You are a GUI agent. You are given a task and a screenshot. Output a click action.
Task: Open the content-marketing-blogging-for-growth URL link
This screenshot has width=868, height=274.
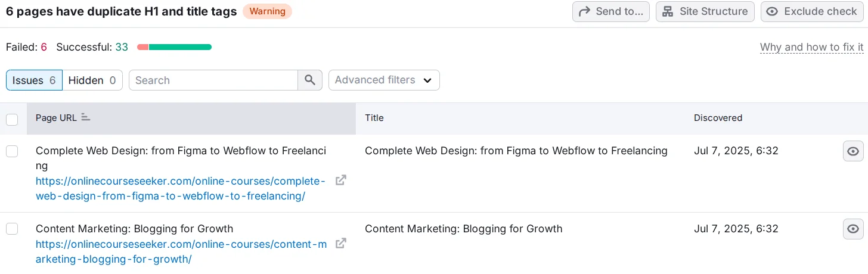point(181,251)
